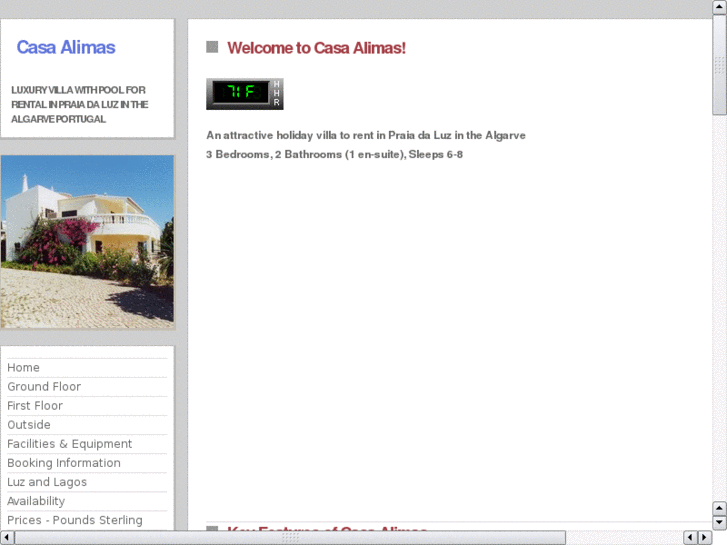Click the luxury villa tagline text
The width and height of the screenshot is (727, 545).
pyautogui.click(x=80, y=104)
